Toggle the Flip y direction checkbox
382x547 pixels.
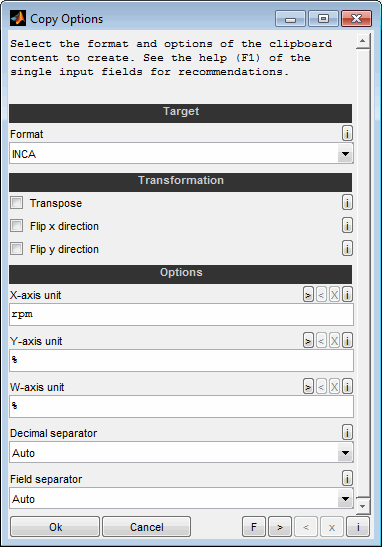[16, 249]
